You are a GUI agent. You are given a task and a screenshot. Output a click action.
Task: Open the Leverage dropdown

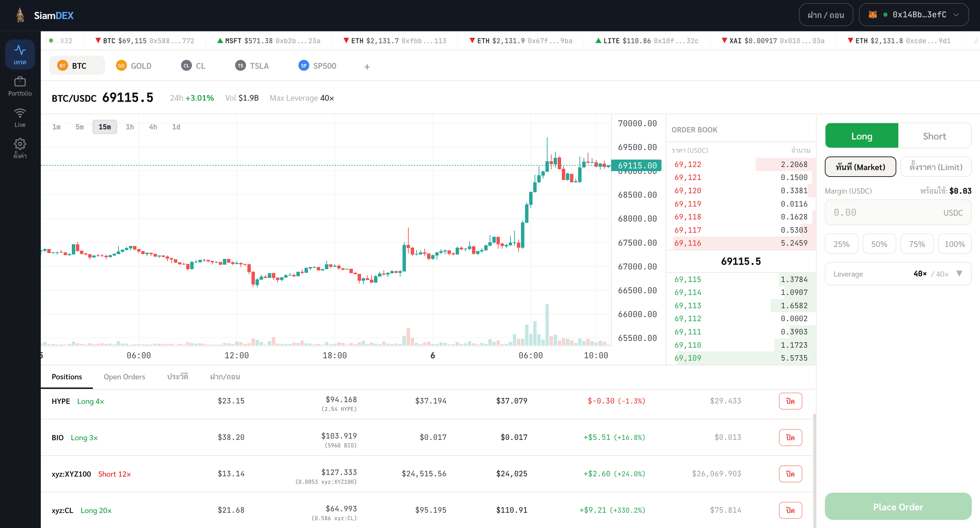click(959, 274)
